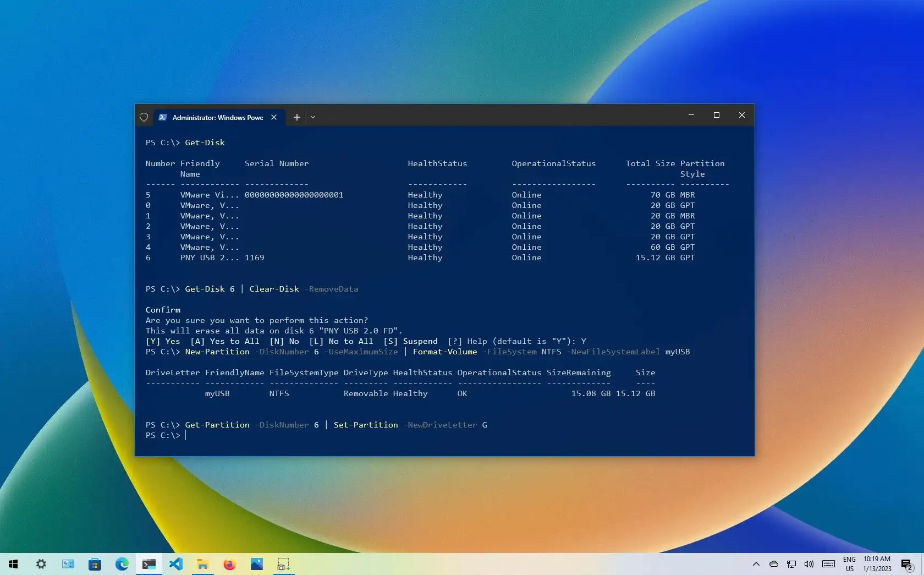Toggle the touch keyboard from the system tray
This screenshot has height=575, width=924.
tap(828, 565)
